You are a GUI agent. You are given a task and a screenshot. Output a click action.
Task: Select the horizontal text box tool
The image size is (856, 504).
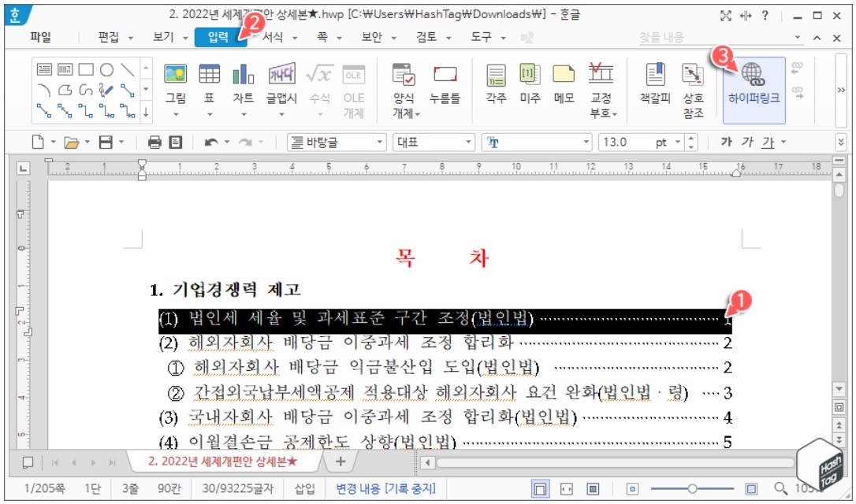coord(44,69)
